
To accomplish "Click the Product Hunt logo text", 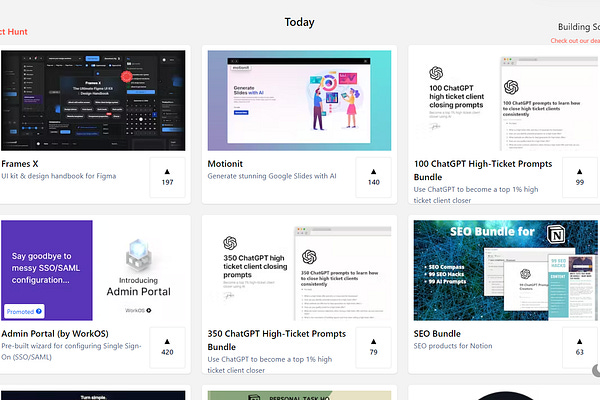I will (x=13, y=32).
